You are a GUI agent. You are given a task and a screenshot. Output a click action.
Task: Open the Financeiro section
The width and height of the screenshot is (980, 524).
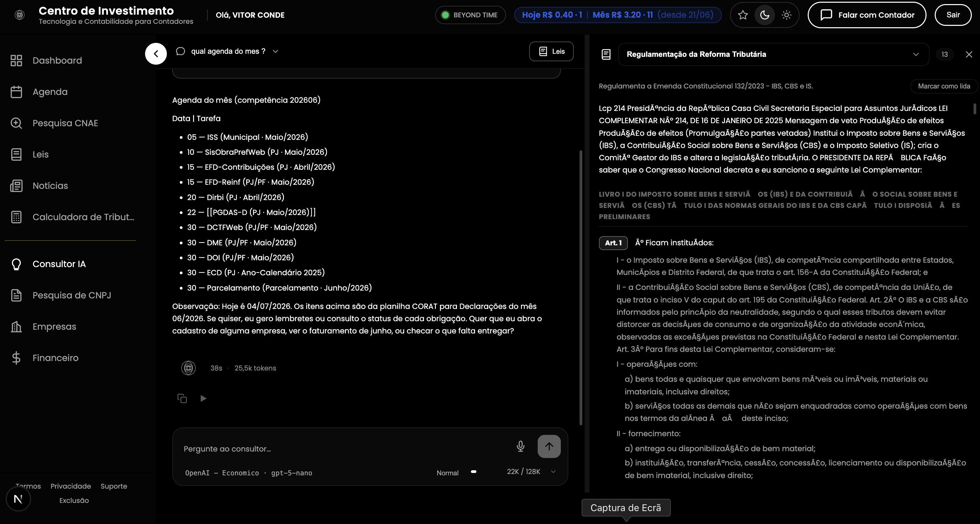tap(56, 358)
